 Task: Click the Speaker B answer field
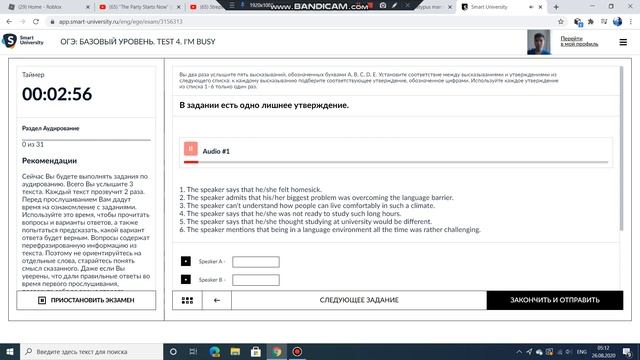pos(256,280)
